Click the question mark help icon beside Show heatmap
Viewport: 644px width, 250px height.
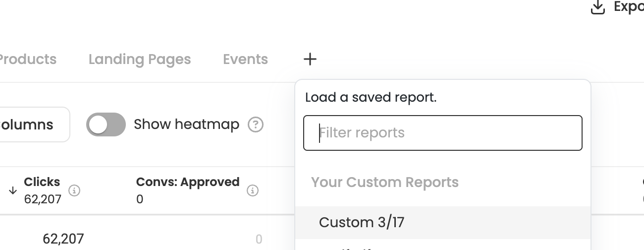pos(256,125)
